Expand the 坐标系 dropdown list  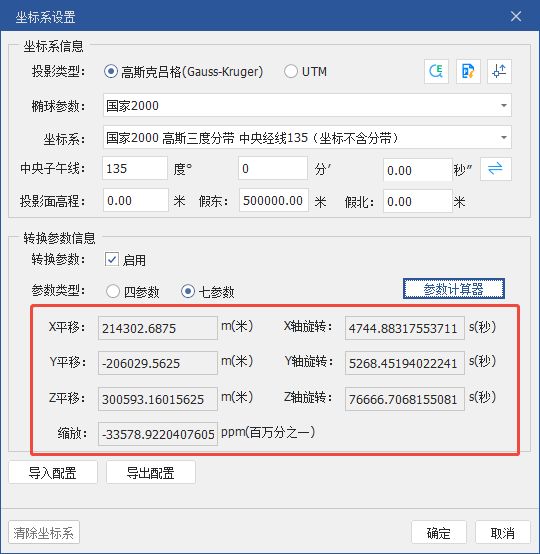pos(307,137)
